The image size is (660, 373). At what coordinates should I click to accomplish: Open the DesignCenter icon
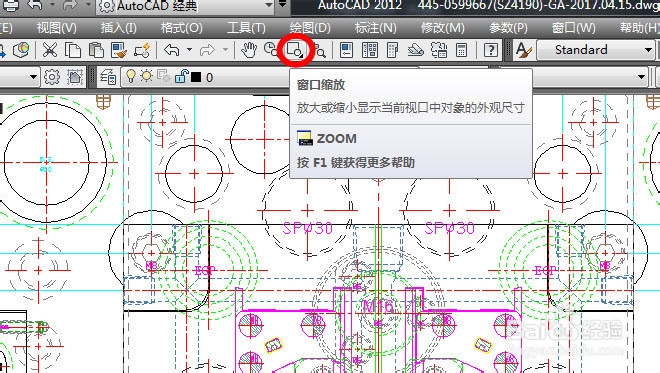pyautogui.click(x=370, y=50)
